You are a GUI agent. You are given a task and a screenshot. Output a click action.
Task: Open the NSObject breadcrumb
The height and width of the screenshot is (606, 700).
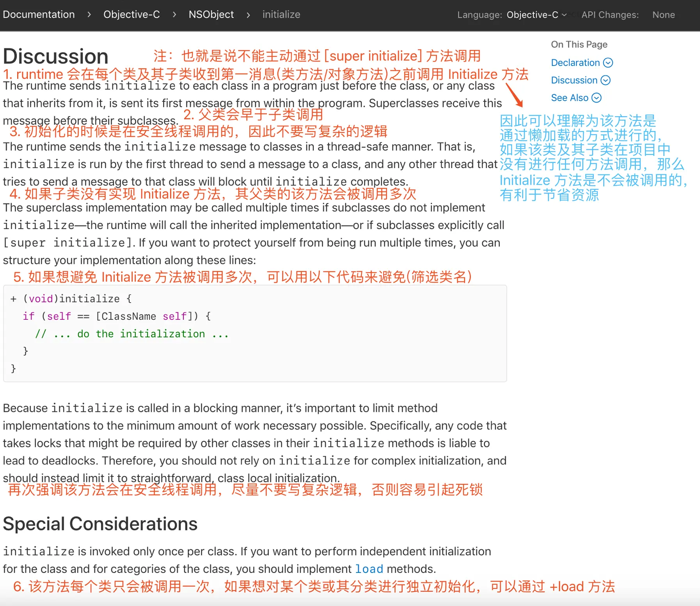click(x=211, y=14)
